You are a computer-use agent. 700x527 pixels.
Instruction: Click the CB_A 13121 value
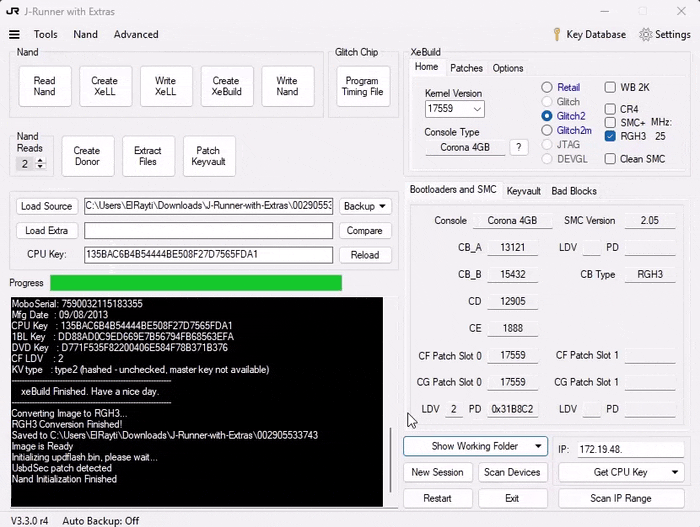(x=512, y=247)
